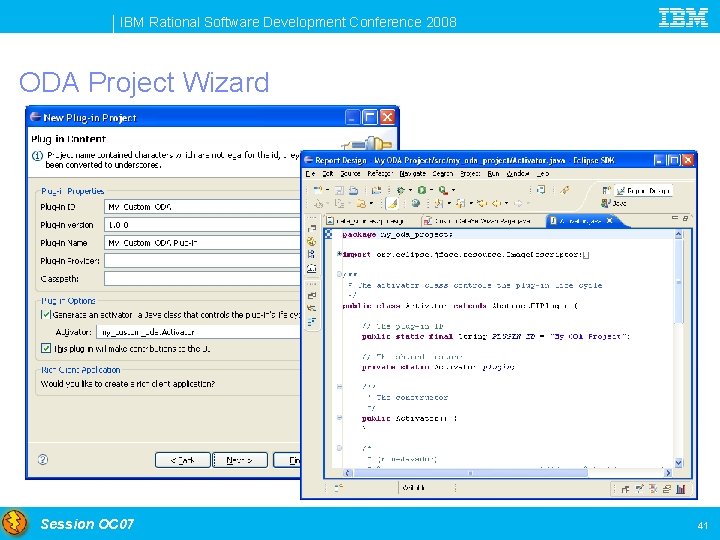This screenshot has height=540, width=720.
Task: Click the minimize editor area icon
Action: click(675, 218)
